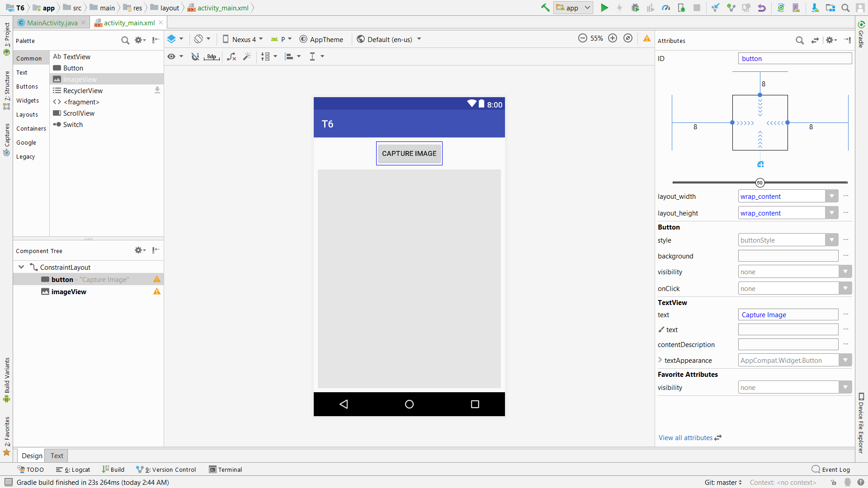Toggle the autoconnect magnet icon
This screenshot has width=868, height=488.
point(195,56)
